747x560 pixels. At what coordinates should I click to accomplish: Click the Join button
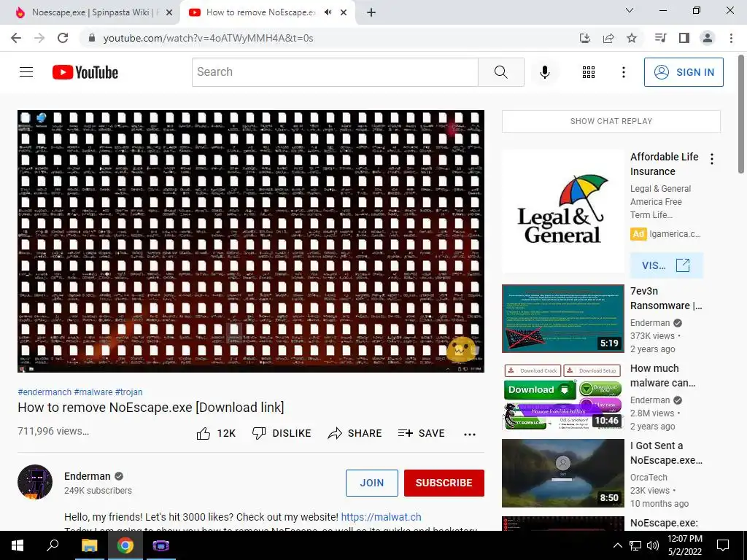tap(371, 483)
